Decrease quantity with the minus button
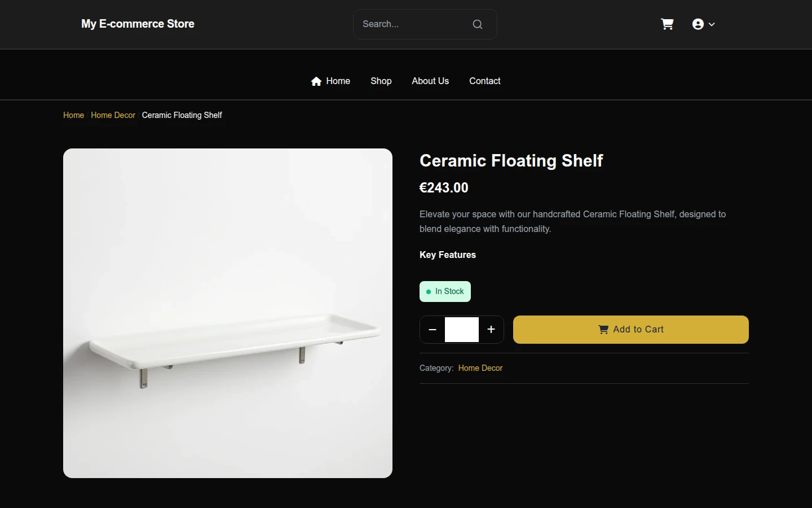This screenshot has height=508, width=812. click(433, 330)
